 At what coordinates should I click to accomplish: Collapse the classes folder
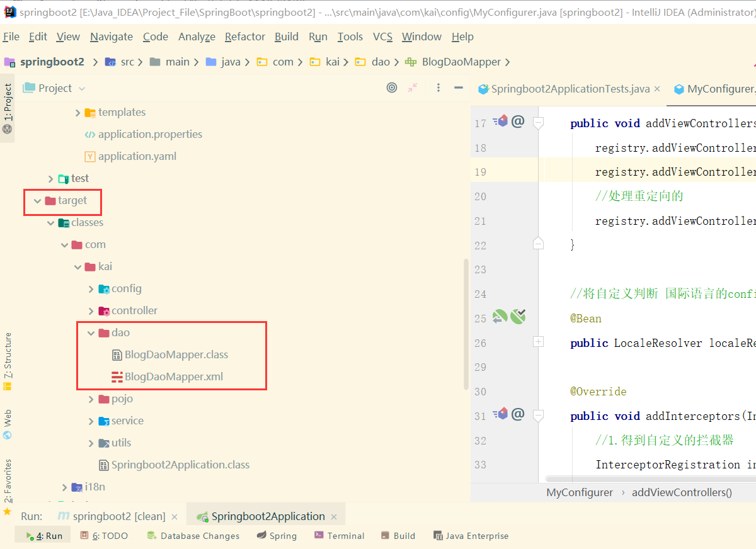point(51,223)
